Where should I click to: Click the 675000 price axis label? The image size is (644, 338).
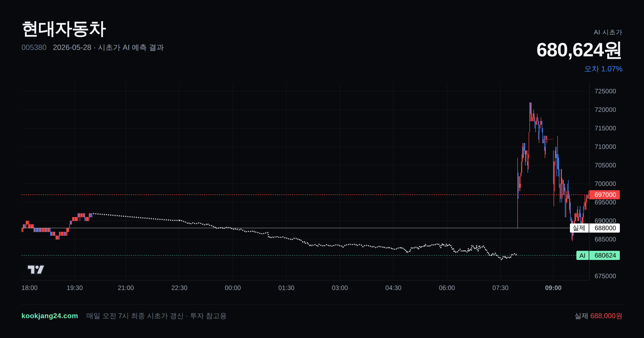[605, 276]
